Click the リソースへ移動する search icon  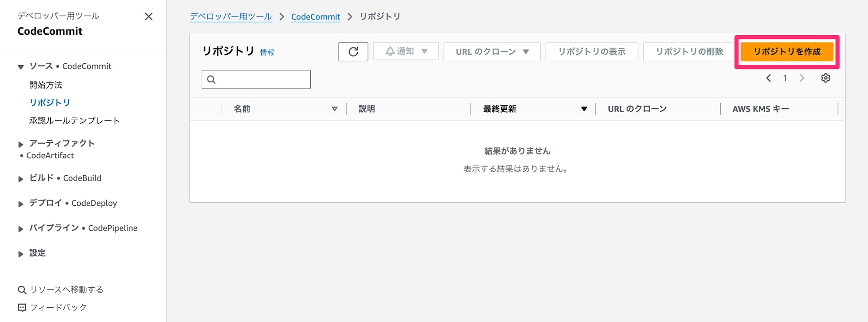(22, 290)
